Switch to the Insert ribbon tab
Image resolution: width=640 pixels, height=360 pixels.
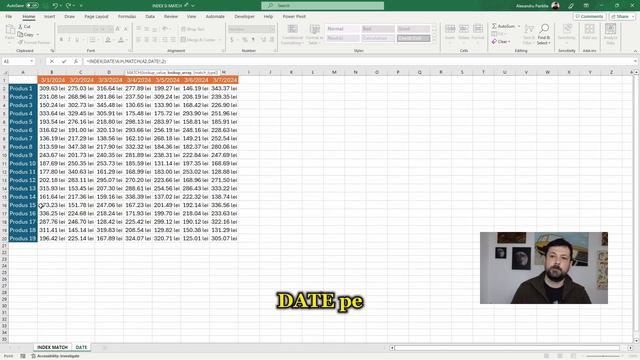pos(49,17)
